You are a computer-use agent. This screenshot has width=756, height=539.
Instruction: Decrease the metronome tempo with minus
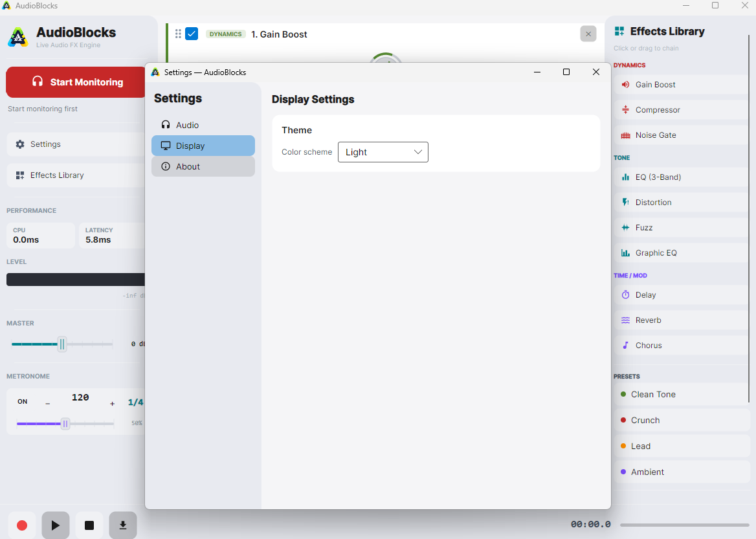tap(48, 404)
